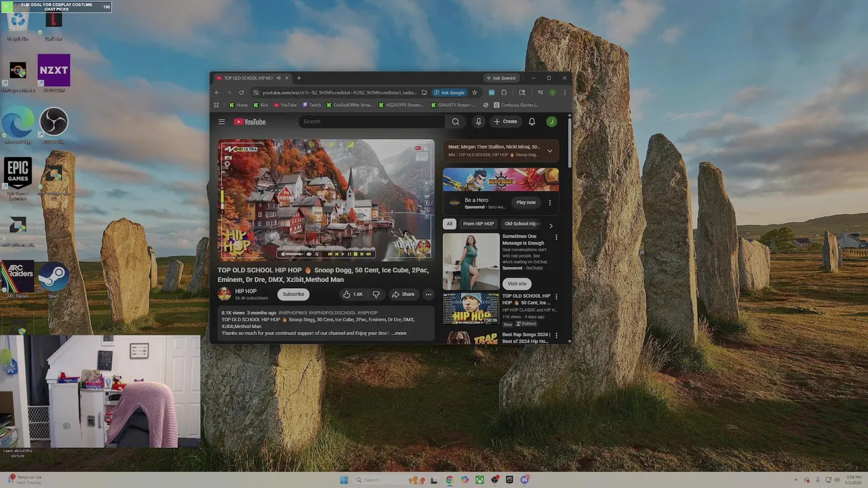This screenshot has height=488, width=868.
Task: Bookmark this page with star icon
Action: pyautogui.click(x=475, y=93)
